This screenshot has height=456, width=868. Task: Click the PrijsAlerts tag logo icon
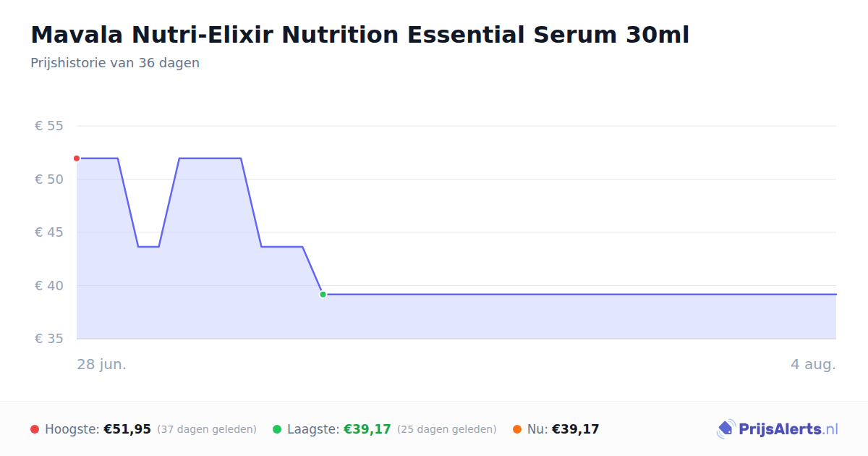coord(726,429)
